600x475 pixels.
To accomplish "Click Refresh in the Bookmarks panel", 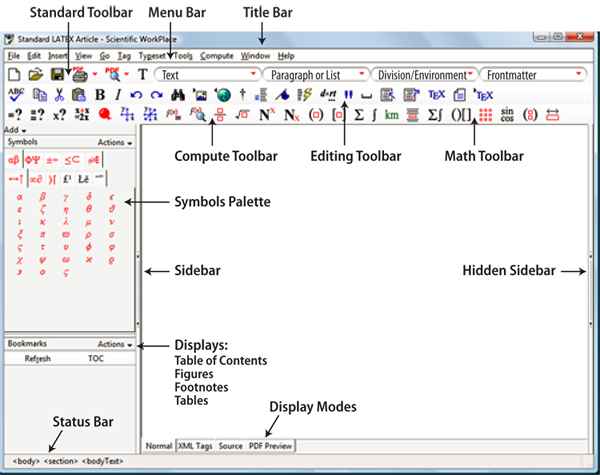I will tap(38, 357).
